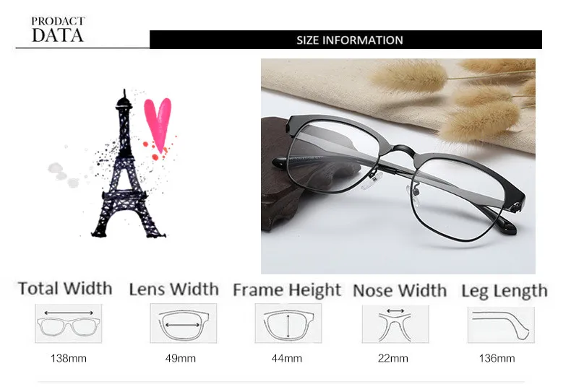The image size is (571, 392).
Task: Select the Leg Length label
Action: click(x=505, y=291)
